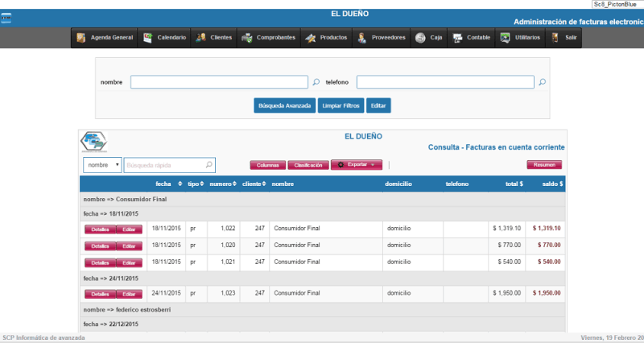The width and height of the screenshot is (644, 343).
Task: Click Editar for invoice 1,022
Action: pyautogui.click(x=129, y=229)
